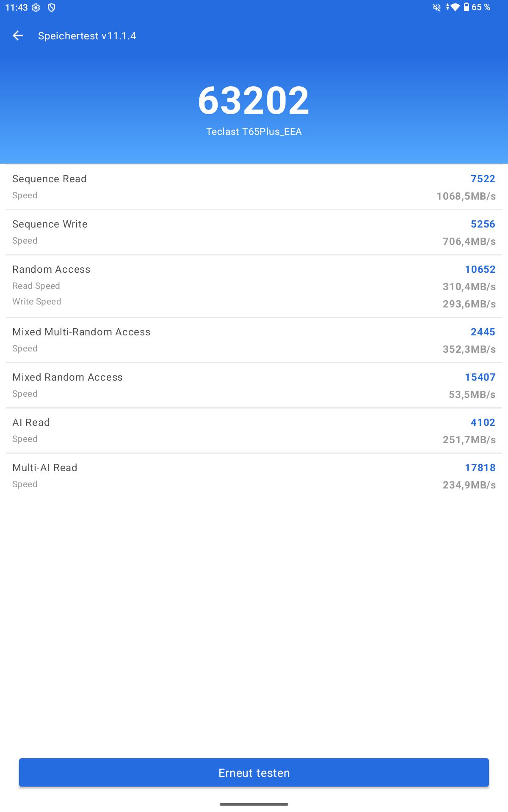Tap the Erneut testen button
The width and height of the screenshot is (508, 812).
(x=254, y=773)
